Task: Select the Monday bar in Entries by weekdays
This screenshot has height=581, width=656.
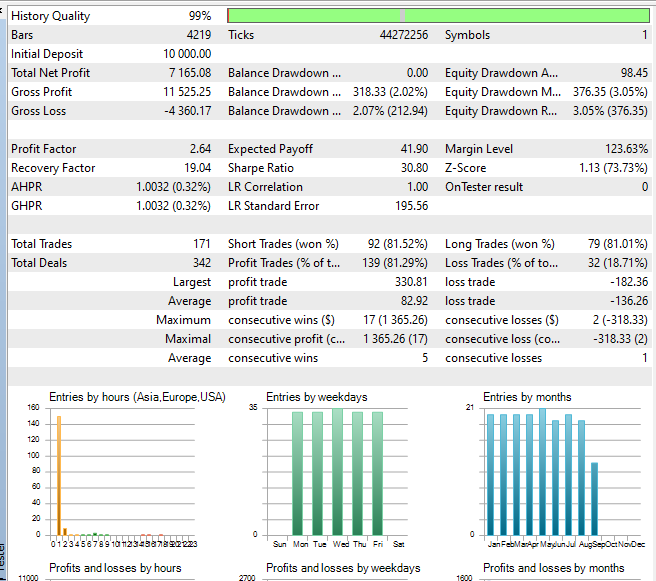Action: (297, 473)
